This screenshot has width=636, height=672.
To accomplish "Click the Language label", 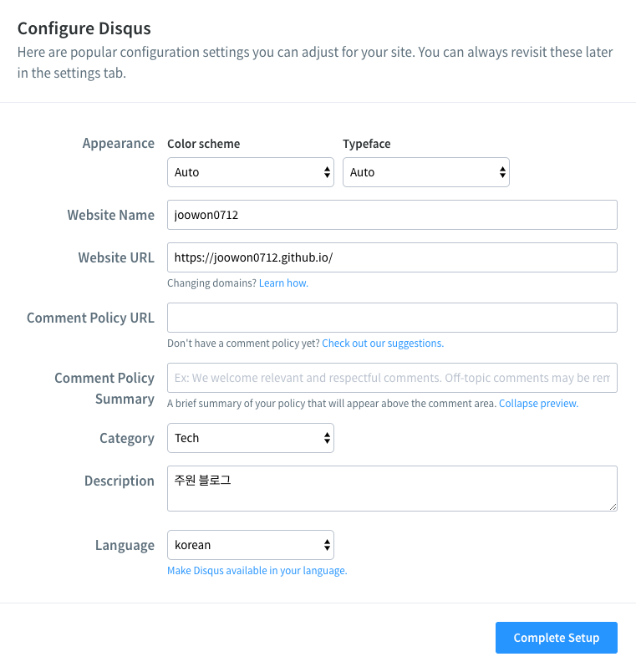I will (125, 546).
